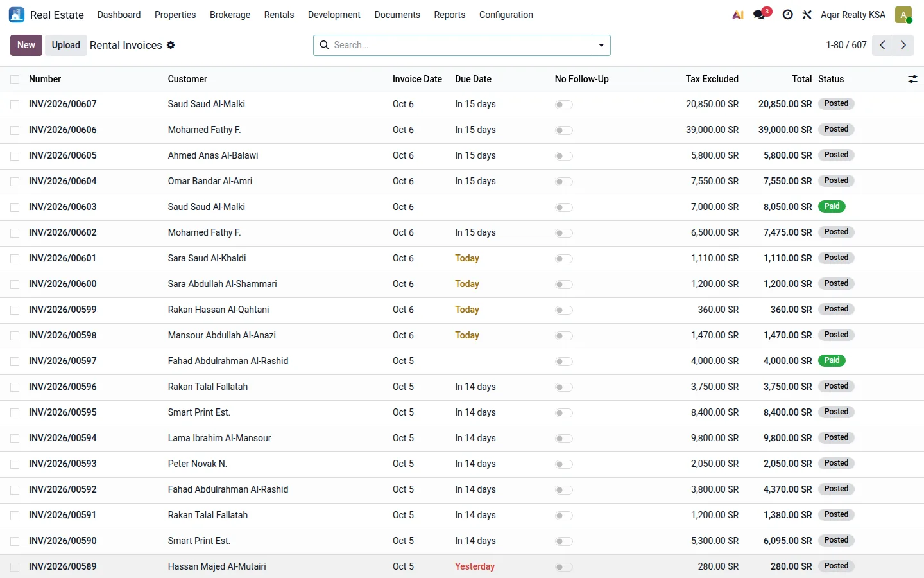The height and width of the screenshot is (578, 924).
Task: Open invoice INV/2026/00605
Action: pyautogui.click(x=63, y=155)
